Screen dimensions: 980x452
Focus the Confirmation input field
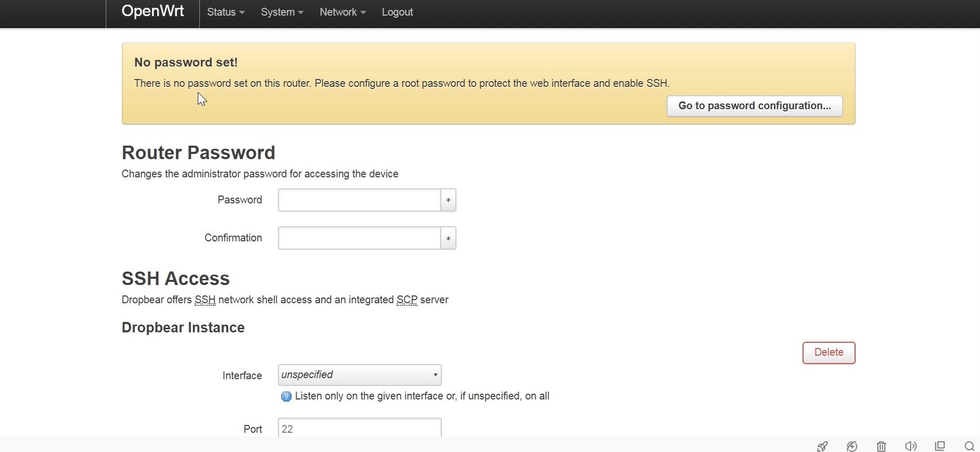click(x=359, y=238)
